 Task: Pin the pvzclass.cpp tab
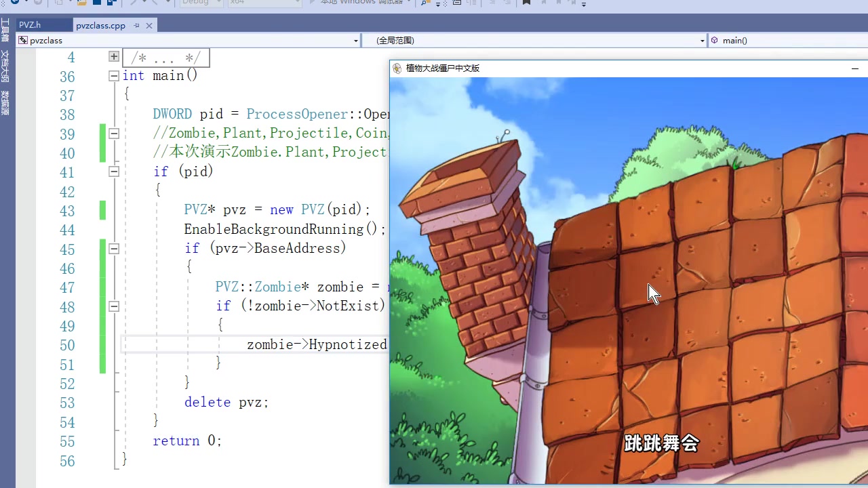tap(136, 25)
